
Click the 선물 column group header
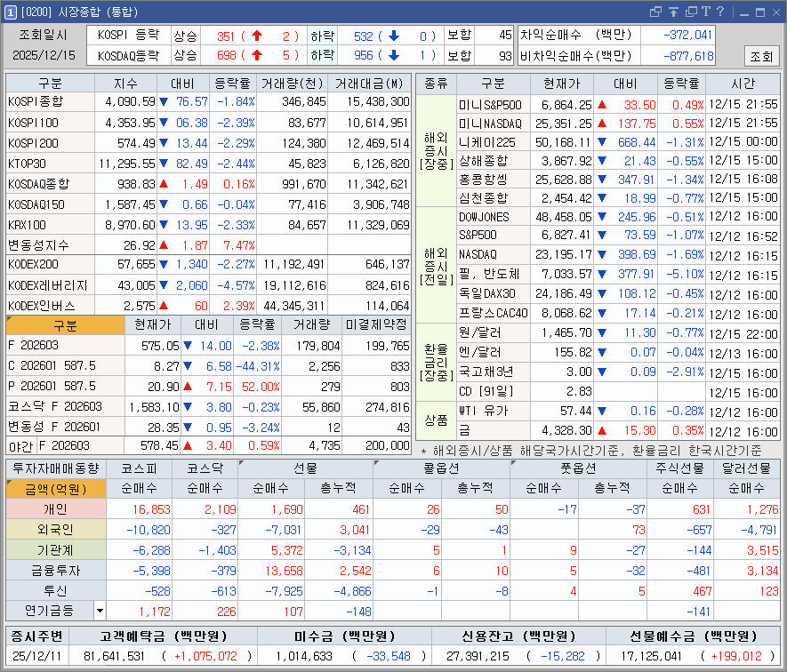tap(306, 468)
